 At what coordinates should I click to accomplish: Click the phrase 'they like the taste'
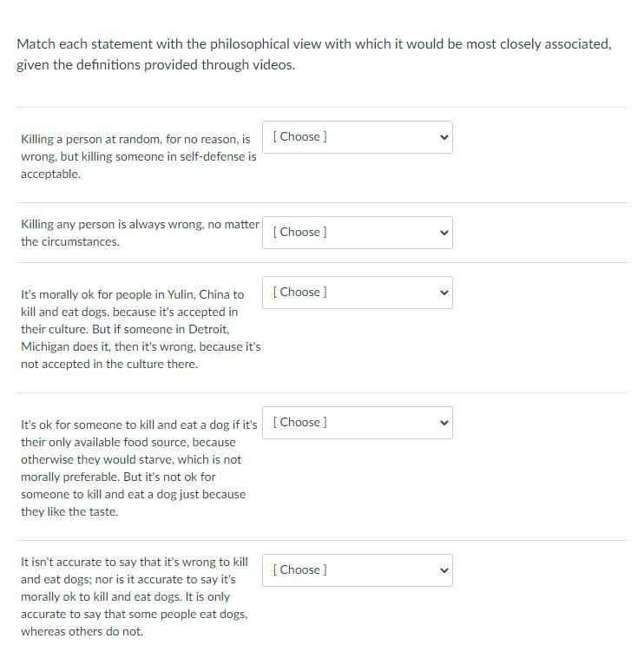pyautogui.click(x=69, y=511)
